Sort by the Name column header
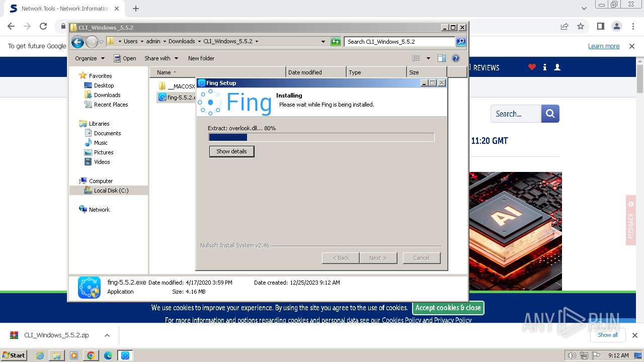The image size is (644, 362). [217, 72]
